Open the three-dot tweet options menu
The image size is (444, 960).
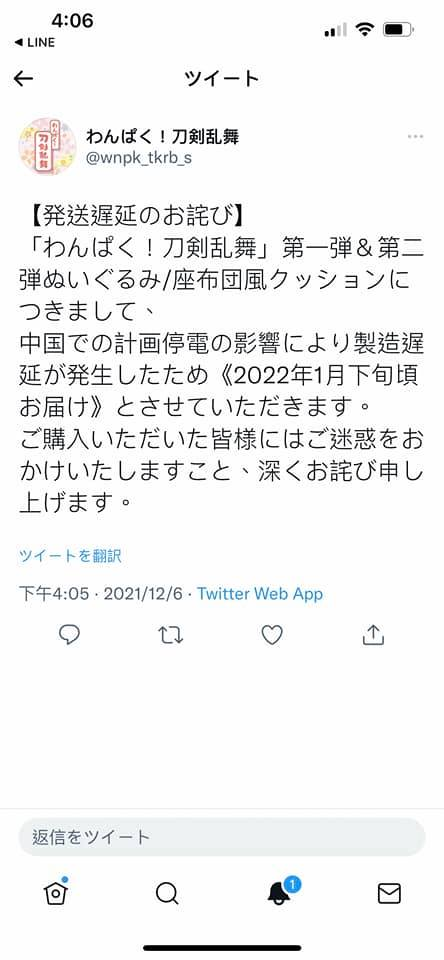coord(415,137)
